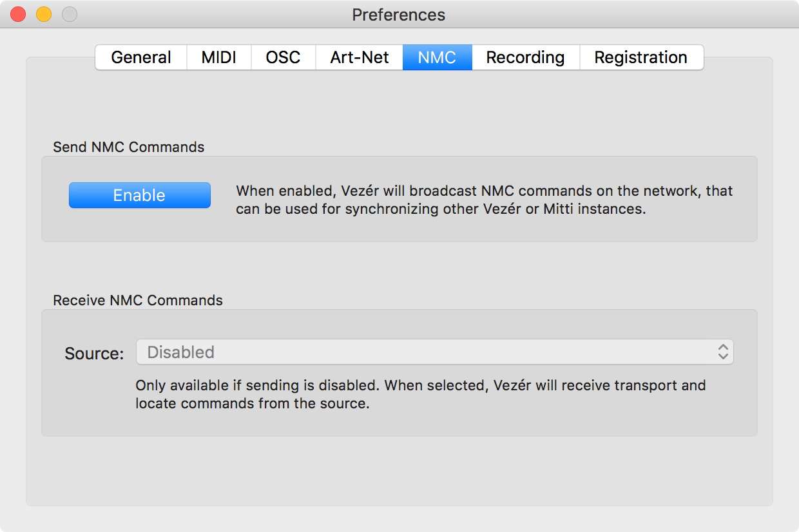The image size is (799, 532).
Task: Click the Source: field label
Action: (94, 354)
